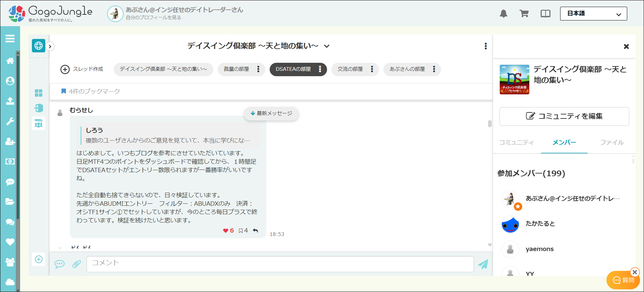Screen dimensions: 644x292
Task: Click the header profile avatar
Action: [115, 14]
